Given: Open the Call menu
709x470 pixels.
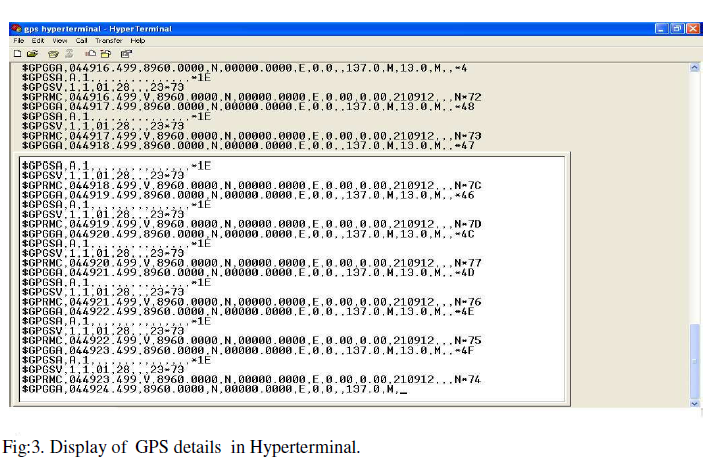Looking at the screenshot, I should click(x=81, y=41).
